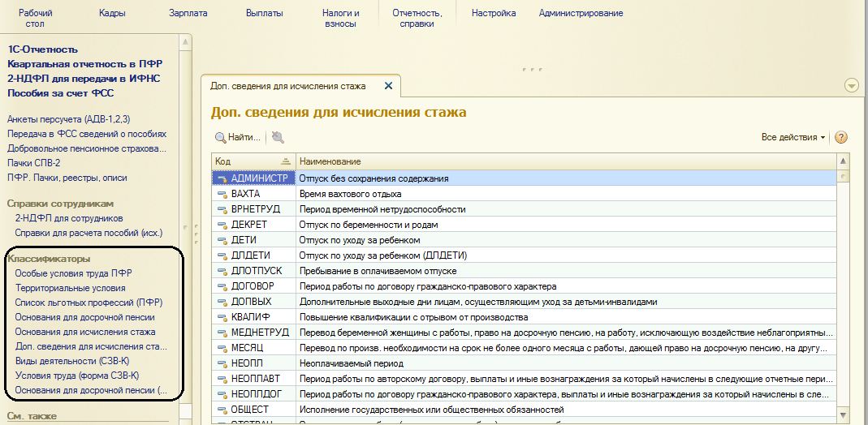This screenshot has width=868, height=425.
Task: Click the table scrollbar down arrow
Action: pyautogui.click(x=843, y=414)
